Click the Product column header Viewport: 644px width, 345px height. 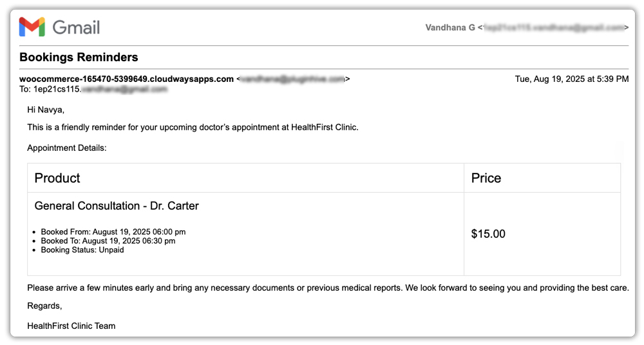[57, 178]
